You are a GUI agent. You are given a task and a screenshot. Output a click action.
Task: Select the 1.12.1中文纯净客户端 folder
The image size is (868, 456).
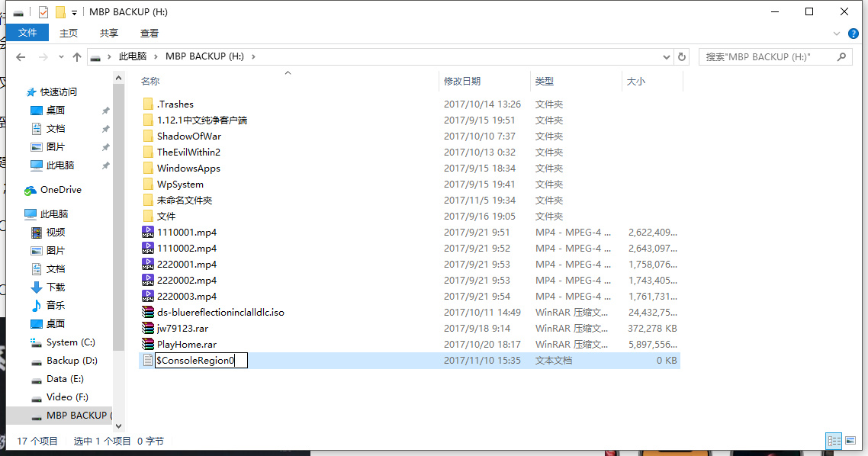pyautogui.click(x=202, y=120)
